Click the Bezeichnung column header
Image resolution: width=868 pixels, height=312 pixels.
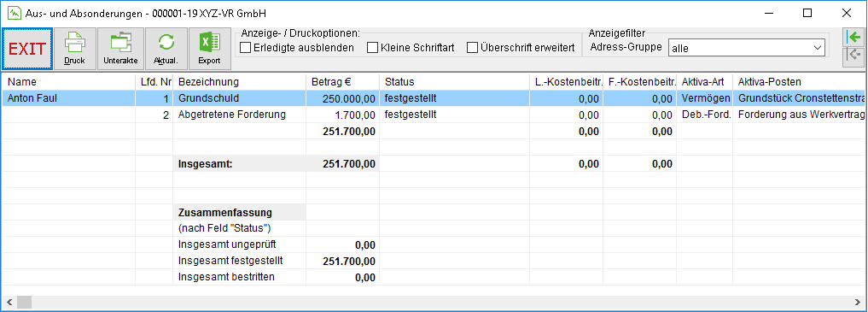(240, 82)
